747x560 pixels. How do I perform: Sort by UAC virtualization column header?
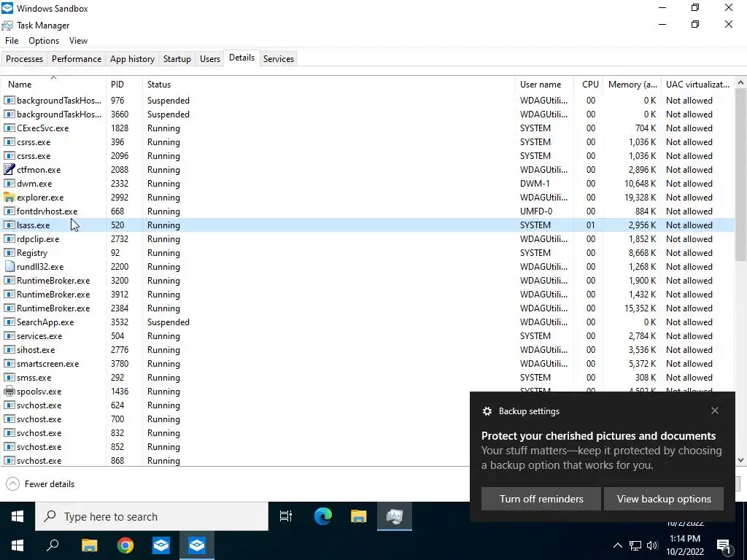pos(697,85)
